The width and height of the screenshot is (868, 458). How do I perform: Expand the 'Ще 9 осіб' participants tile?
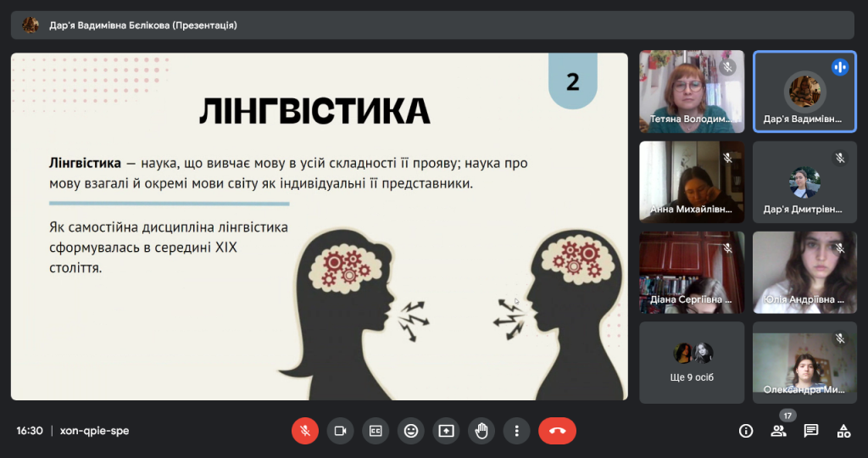(x=691, y=362)
